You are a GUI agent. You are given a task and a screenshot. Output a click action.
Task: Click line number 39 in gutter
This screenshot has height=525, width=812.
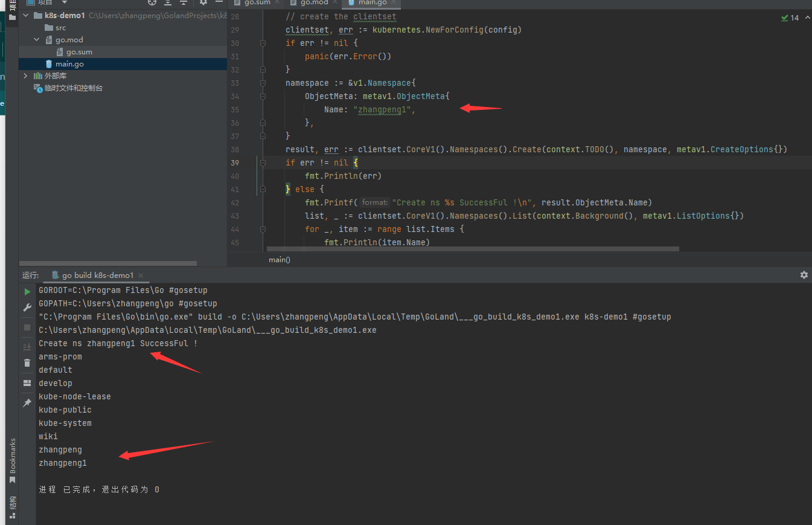point(235,163)
